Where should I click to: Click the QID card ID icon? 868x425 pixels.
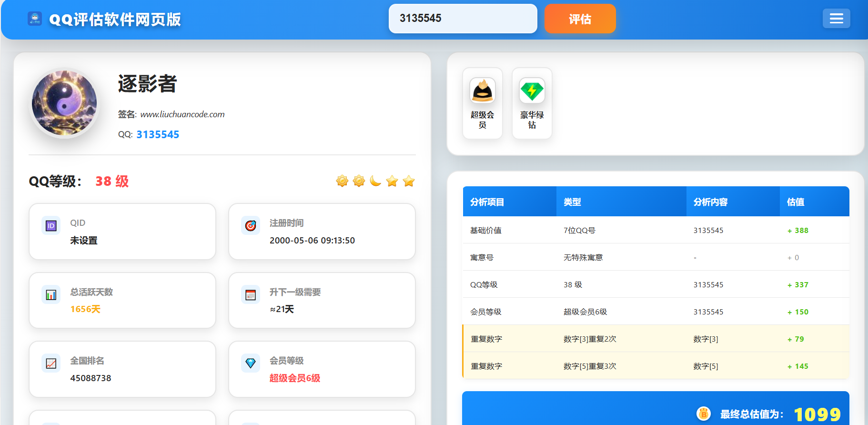(x=51, y=226)
